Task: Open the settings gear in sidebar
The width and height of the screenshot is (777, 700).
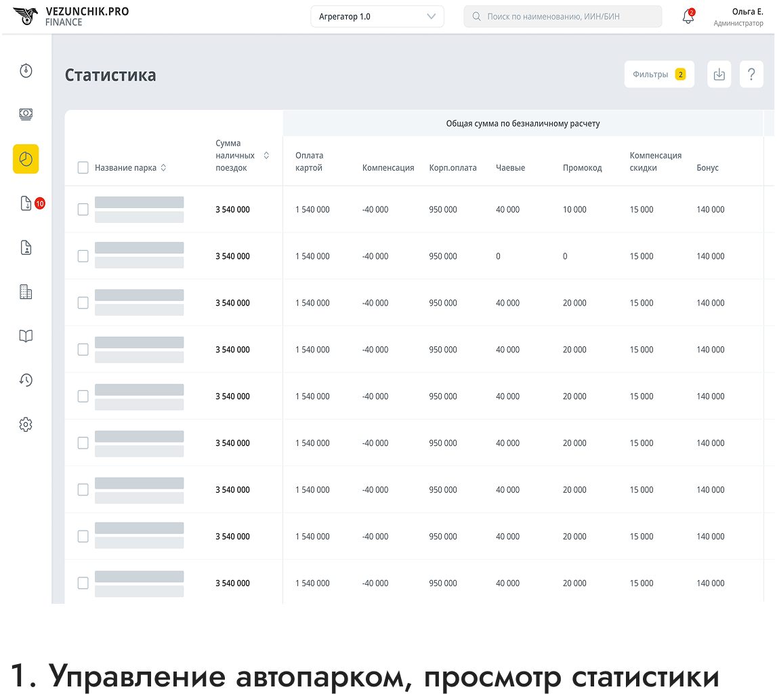Action: coord(26,425)
